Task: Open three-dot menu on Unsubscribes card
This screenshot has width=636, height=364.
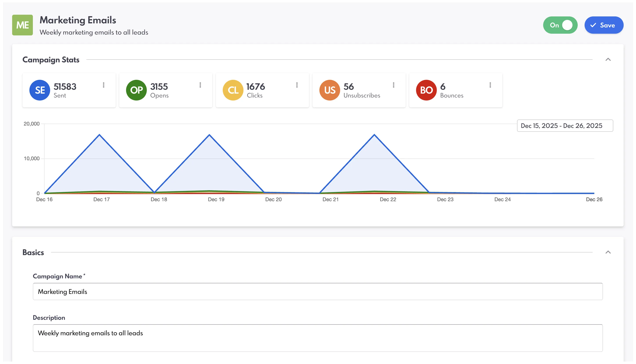Action: 393,85
